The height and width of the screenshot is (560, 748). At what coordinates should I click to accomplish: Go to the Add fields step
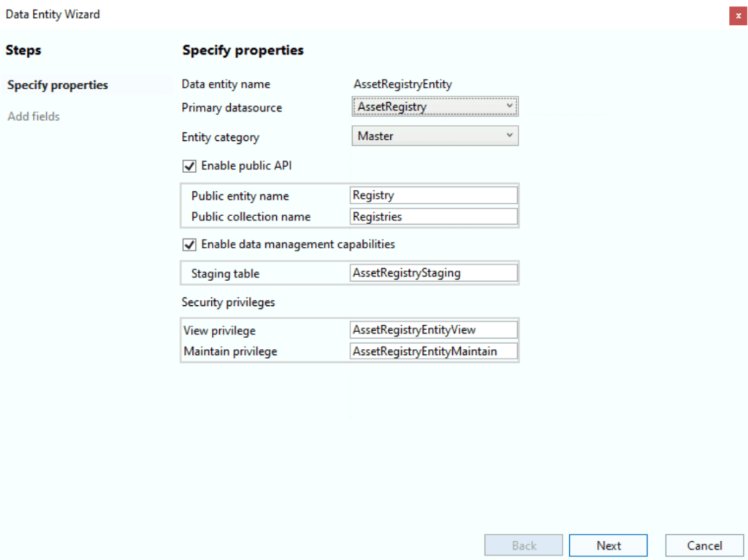tap(34, 117)
